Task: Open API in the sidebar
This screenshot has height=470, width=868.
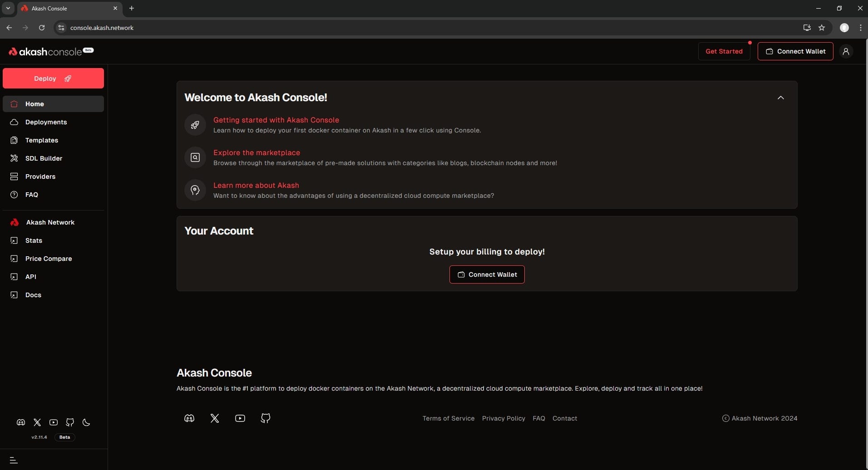Action: point(53,277)
